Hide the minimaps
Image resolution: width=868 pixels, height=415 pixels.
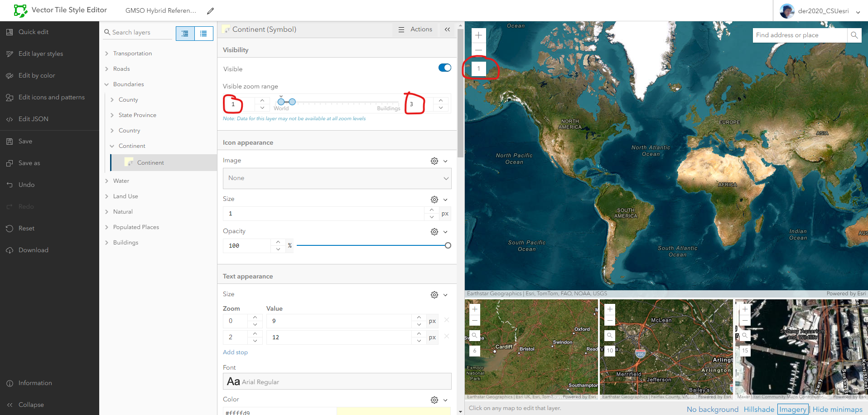(x=837, y=409)
